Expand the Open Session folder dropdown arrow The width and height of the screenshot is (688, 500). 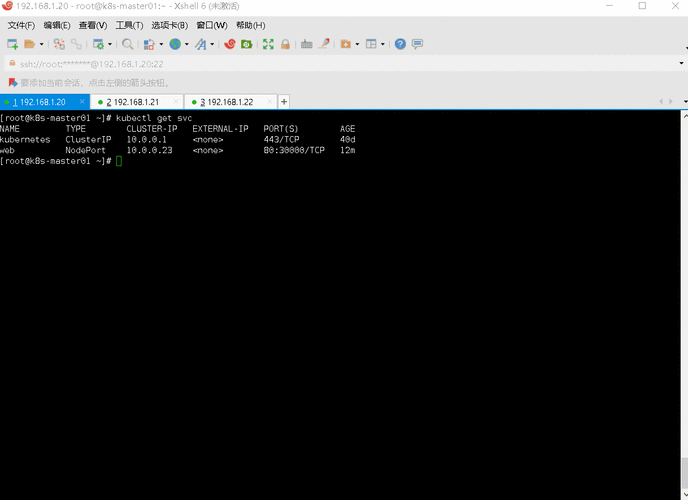pyautogui.click(x=41, y=44)
